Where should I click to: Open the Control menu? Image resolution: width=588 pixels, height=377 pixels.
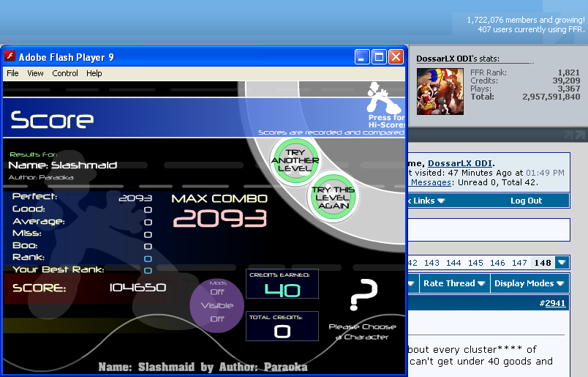pos(65,73)
